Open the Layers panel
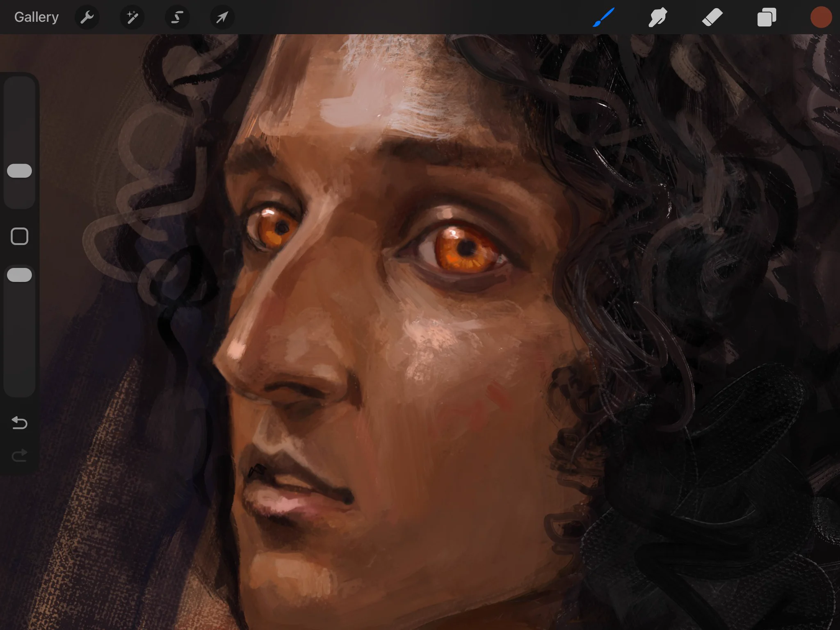Screen dimensions: 840x630 coord(767,17)
